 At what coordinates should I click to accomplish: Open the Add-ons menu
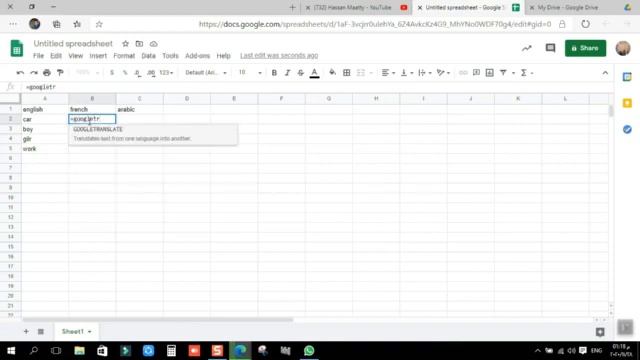pos(198,56)
